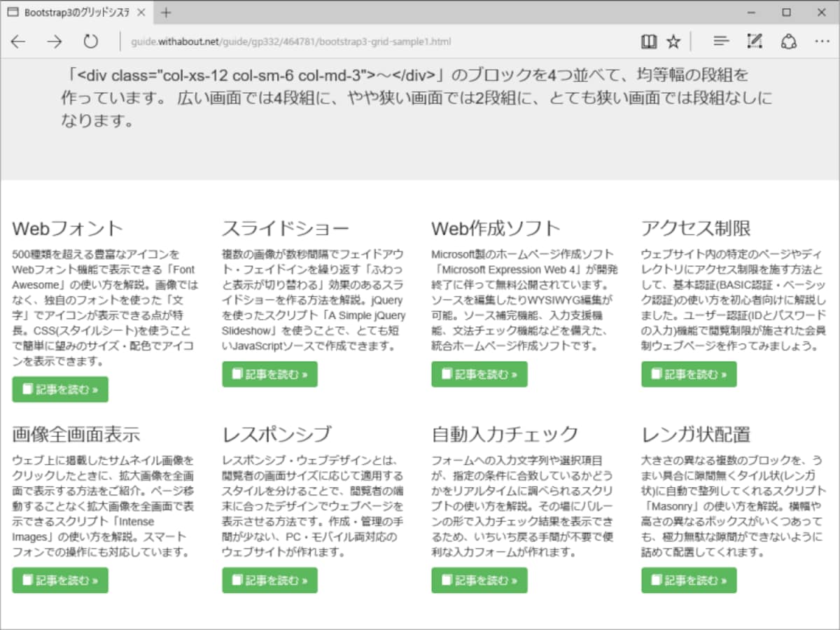The image size is (840, 630).
Task: Read article button under スライドショー
Action: pyautogui.click(x=269, y=374)
